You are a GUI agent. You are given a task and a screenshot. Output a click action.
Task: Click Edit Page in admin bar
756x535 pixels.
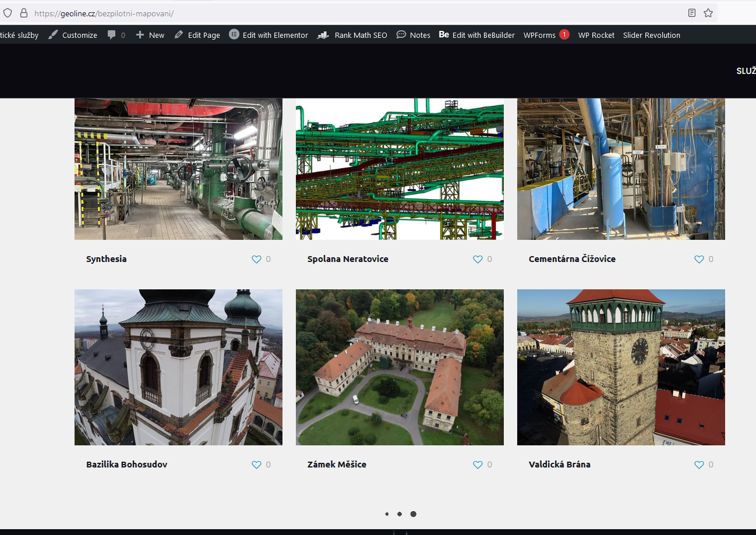click(x=197, y=35)
